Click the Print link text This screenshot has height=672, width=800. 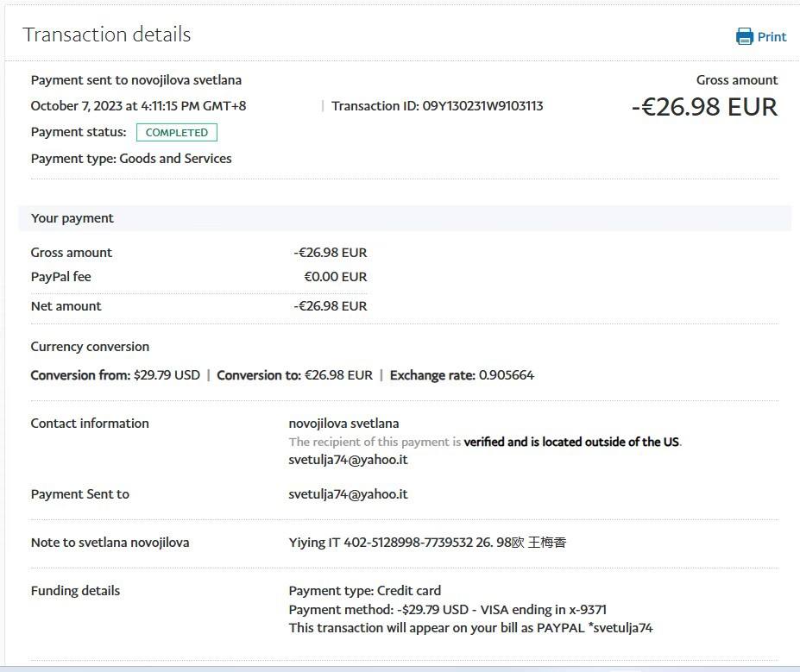[x=772, y=37]
